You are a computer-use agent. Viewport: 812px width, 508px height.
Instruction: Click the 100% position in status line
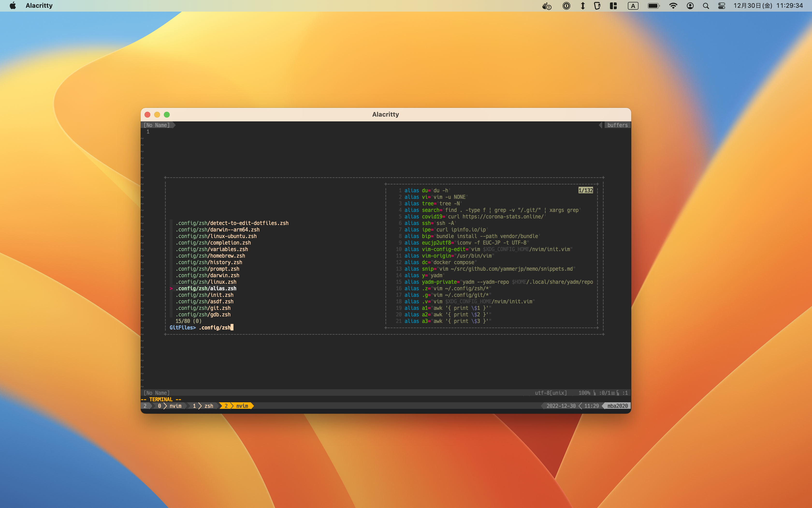584,393
